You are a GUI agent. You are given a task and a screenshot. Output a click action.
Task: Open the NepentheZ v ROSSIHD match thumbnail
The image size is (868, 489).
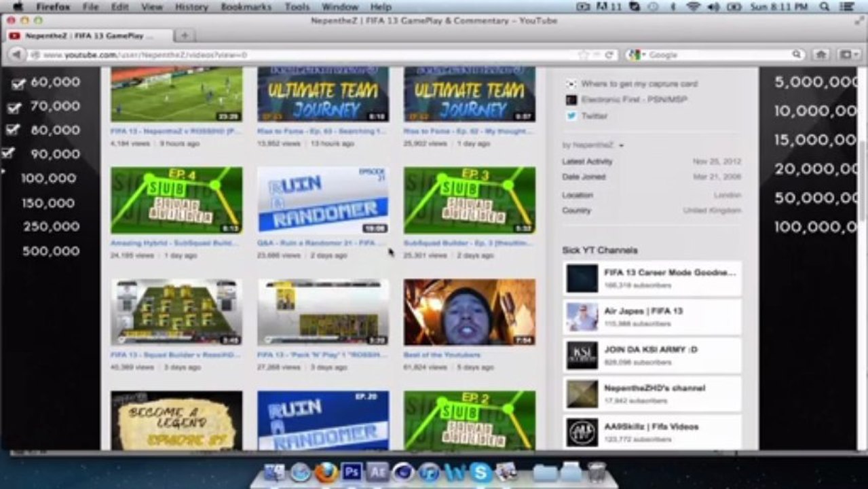tap(176, 94)
